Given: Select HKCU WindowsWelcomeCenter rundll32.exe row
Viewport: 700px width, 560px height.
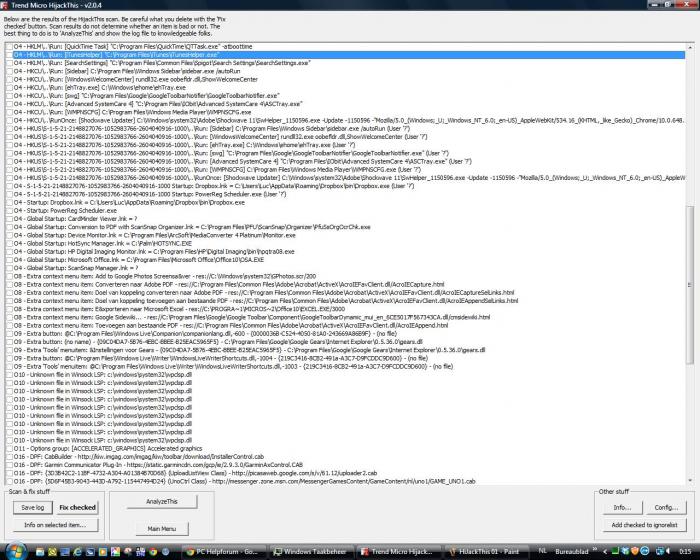Looking at the screenshot, I should tap(136, 79).
